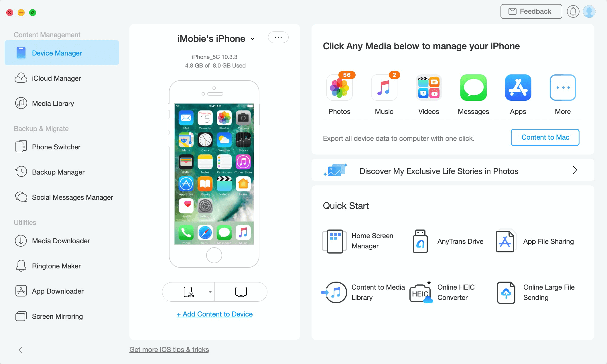Toggle the screen mirroring mode button
The height and width of the screenshot is (364, 607).
pyautogui.click(x=241, y=291)
